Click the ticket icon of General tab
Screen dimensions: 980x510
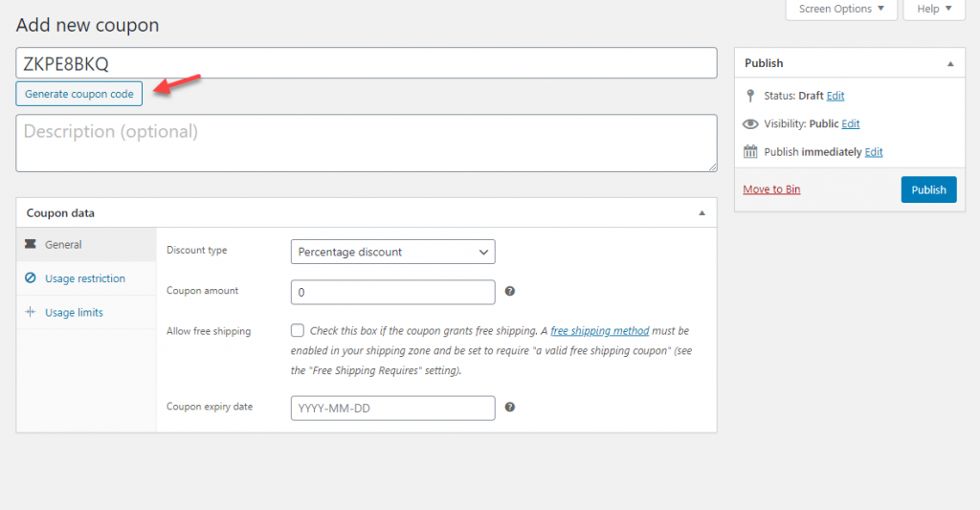coord(31,245)
